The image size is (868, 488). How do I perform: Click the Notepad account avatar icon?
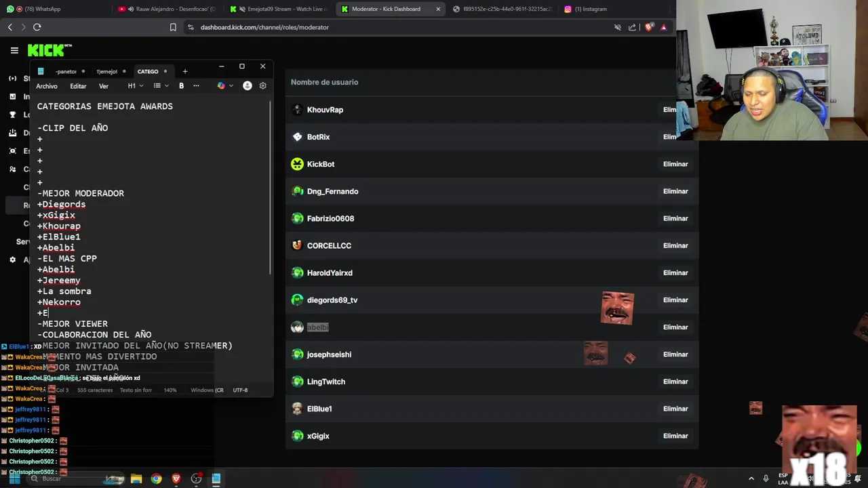(x=247, y=85)
